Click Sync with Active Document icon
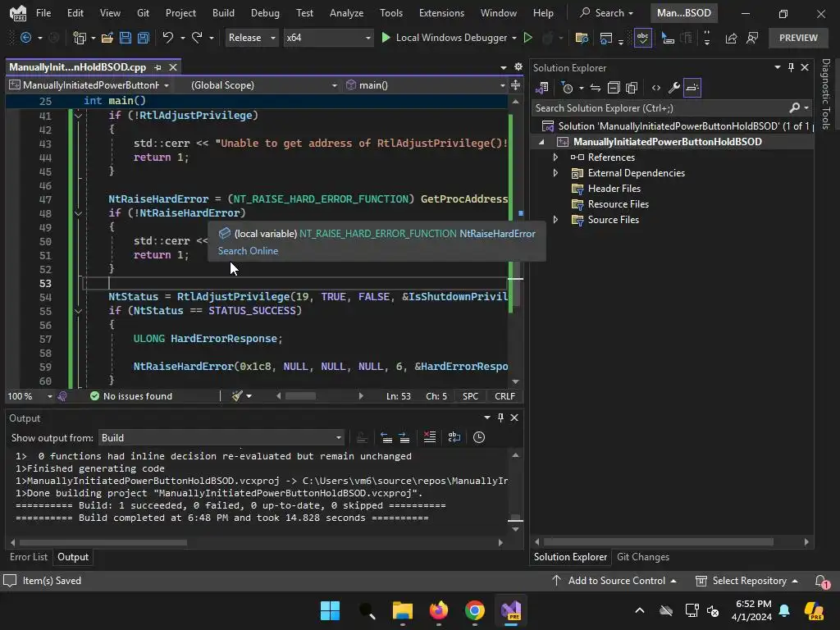The width and height of the screenshot is (840, 630). [596, 87]
